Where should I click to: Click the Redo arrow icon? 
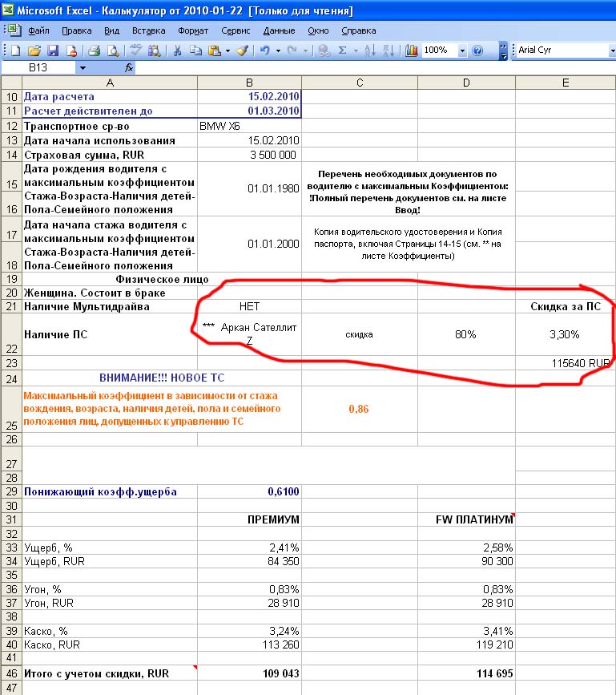(292, 51)
